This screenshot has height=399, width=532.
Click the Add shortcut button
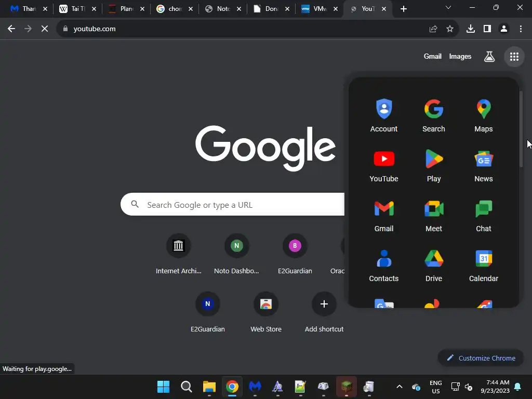[x=324, y=312]
